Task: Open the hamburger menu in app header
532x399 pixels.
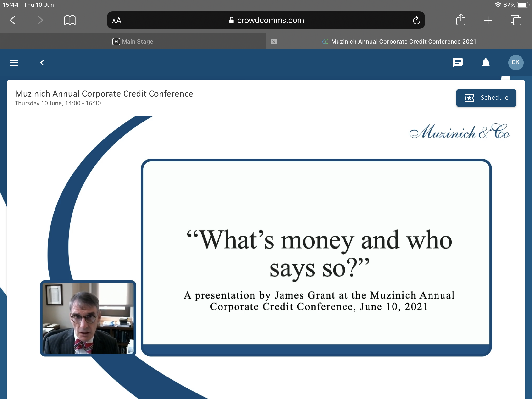Action: [x=14, y=63]
